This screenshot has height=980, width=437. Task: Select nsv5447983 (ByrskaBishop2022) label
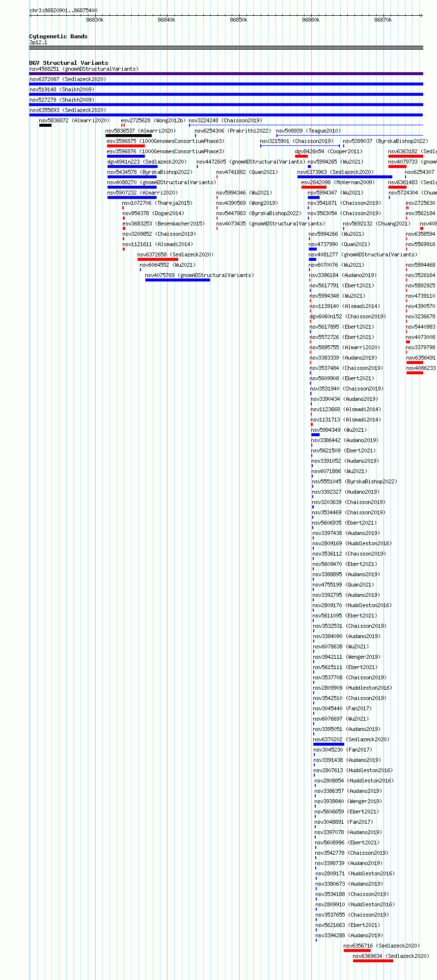(259, 213)
